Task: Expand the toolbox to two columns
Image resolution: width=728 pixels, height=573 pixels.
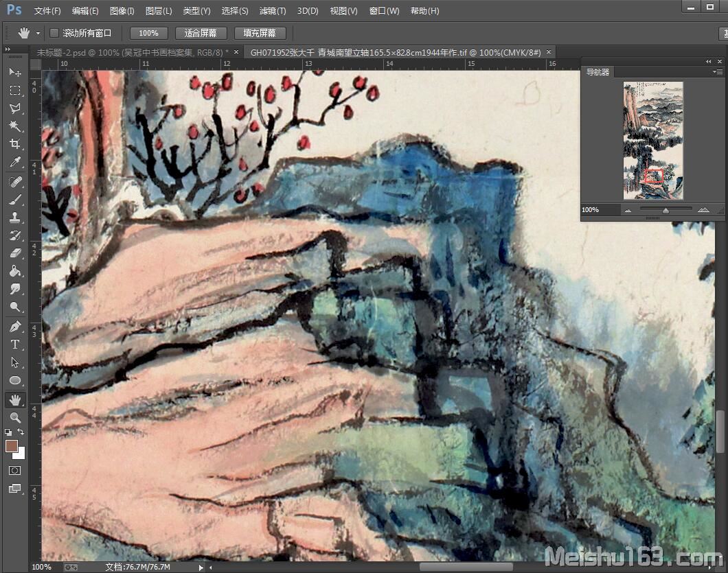Action: [8, 49]
